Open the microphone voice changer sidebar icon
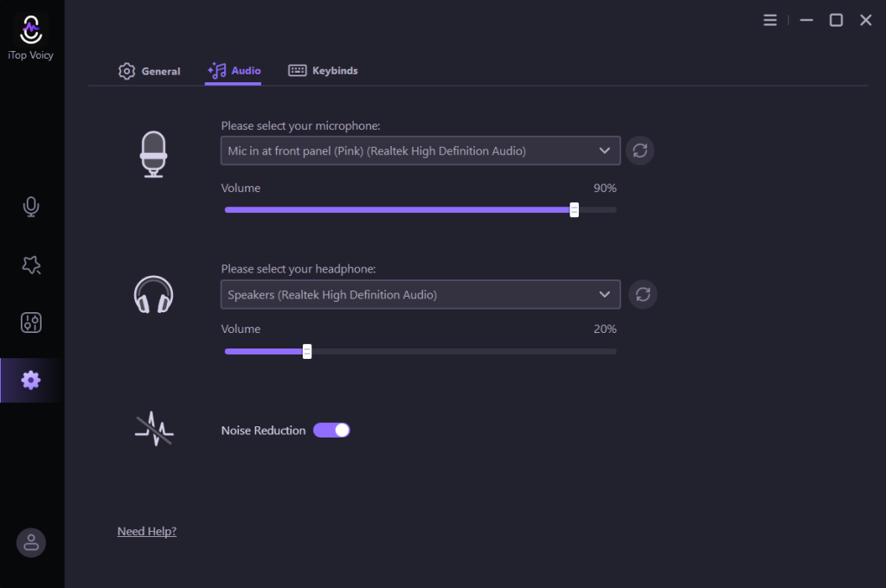Screen dimensions: 886x588 click(x=31, y=207)
